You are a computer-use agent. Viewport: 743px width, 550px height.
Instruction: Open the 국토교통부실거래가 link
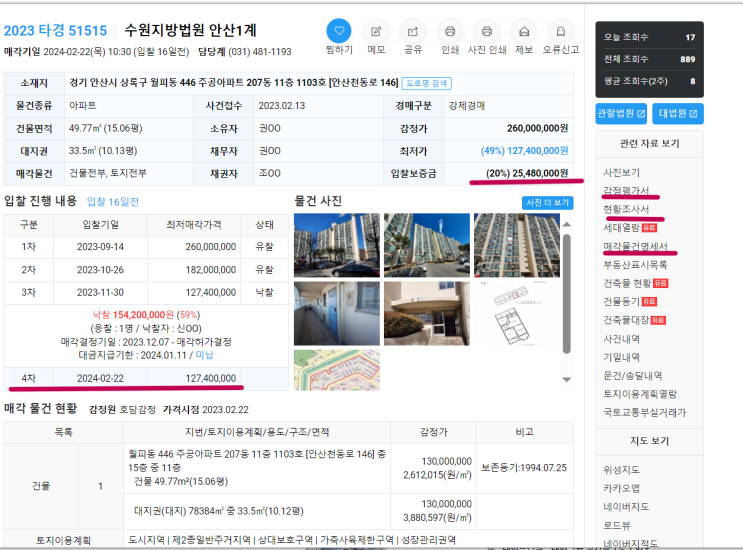click(x=644, y=412)
